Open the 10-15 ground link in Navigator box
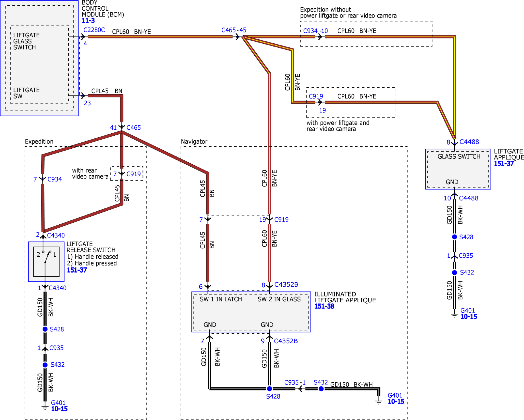The height and width of the screenshot is (420, 524). pos(396,402)
